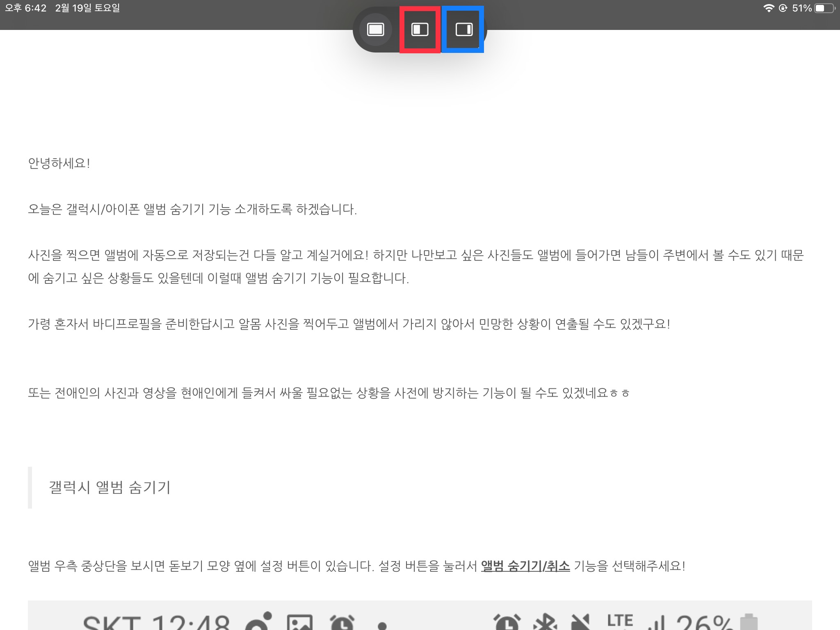Screen dimensions: 840x630
Task: Tap the Wi-Fi status icon
Action: point(768,8)
